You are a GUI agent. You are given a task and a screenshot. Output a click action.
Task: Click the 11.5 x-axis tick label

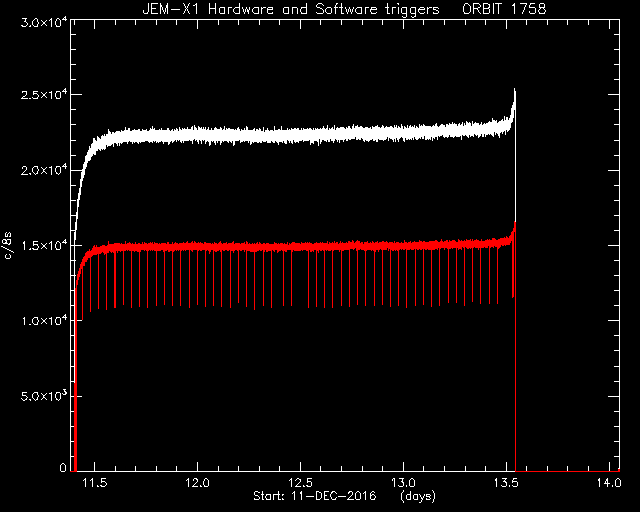[95, 483]
